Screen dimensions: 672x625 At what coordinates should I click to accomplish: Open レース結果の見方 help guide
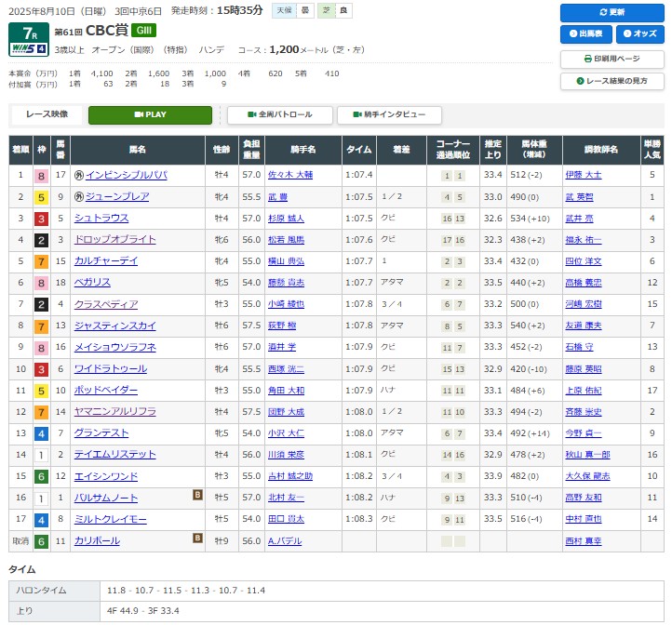tap(612, 81)
